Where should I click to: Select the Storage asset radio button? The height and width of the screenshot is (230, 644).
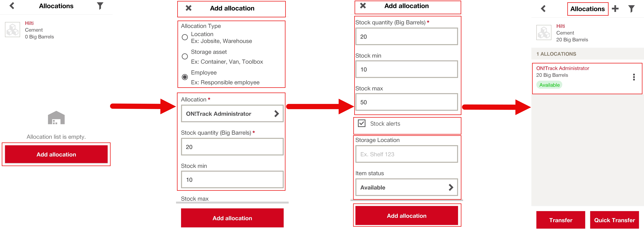[185, 56]
